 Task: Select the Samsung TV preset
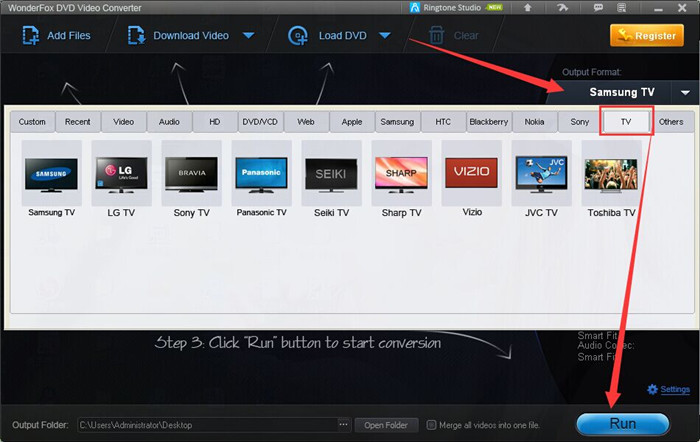[x=51, y=179]
